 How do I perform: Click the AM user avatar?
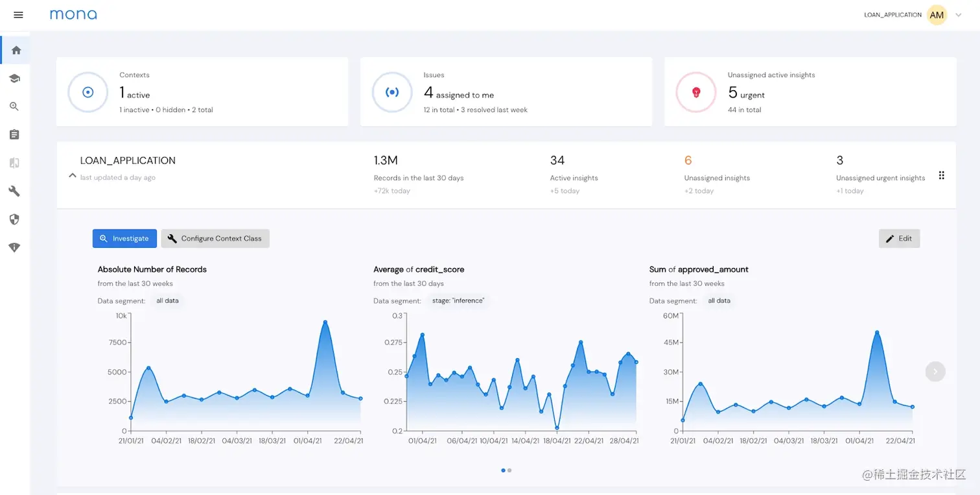pos(937,15)
